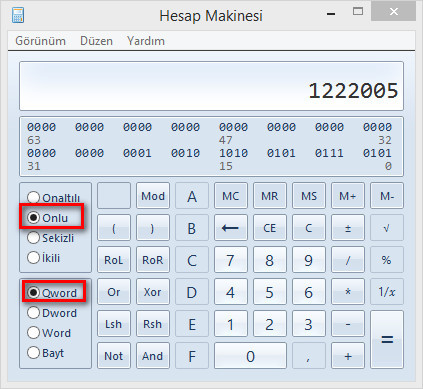423x389 pixels.
Task: Select the İkili radio button
Action: click(43, 258)
